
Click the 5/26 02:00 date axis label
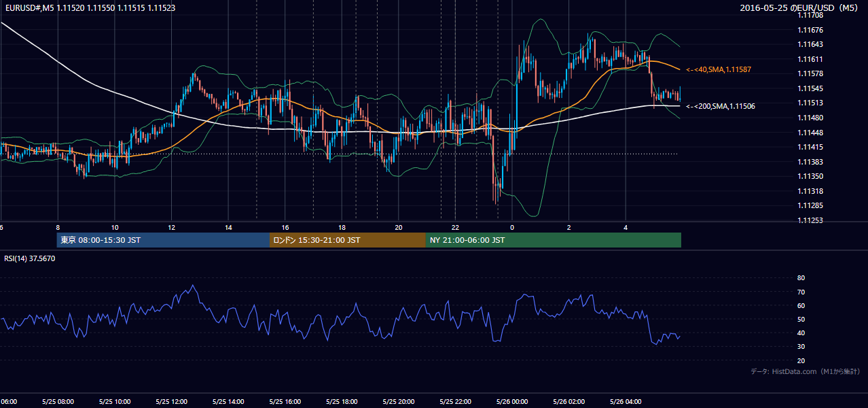coord(569,402)
